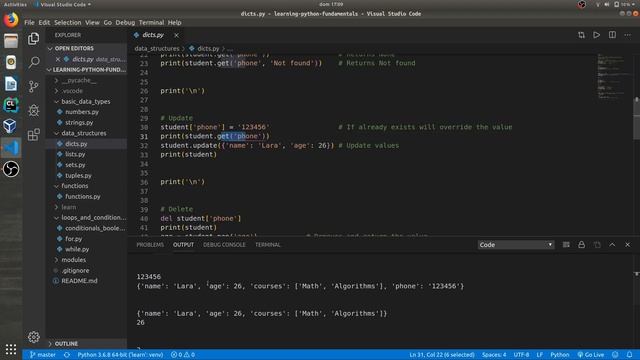This screenshot has width=640, height=360.
Task: Open CLion from the dock
Action: point(11,105)
